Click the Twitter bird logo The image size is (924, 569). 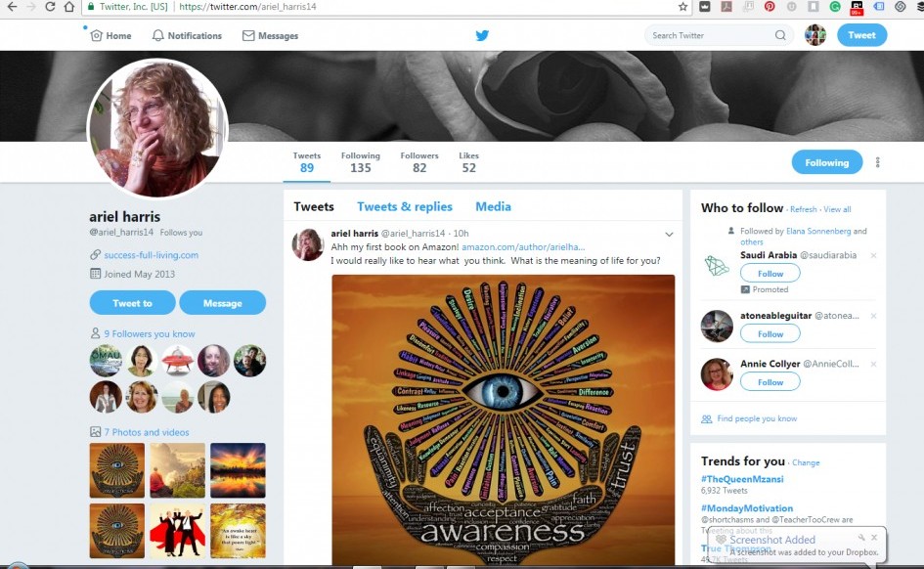pyautogui.click(x=482, y=35)
